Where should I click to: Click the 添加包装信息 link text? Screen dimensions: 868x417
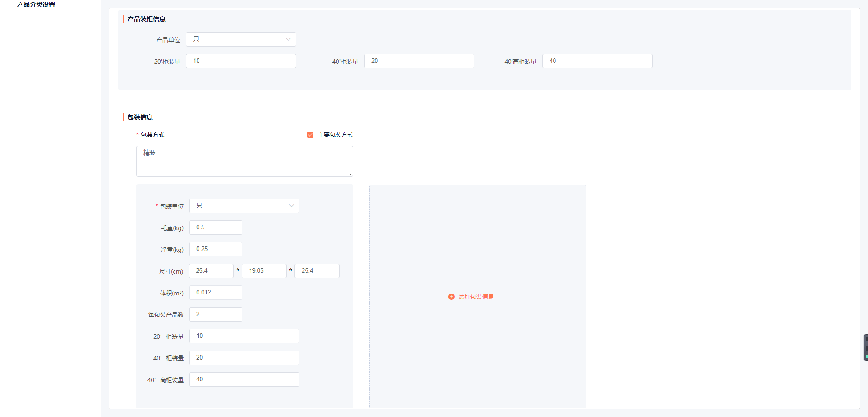click(476, 297)
